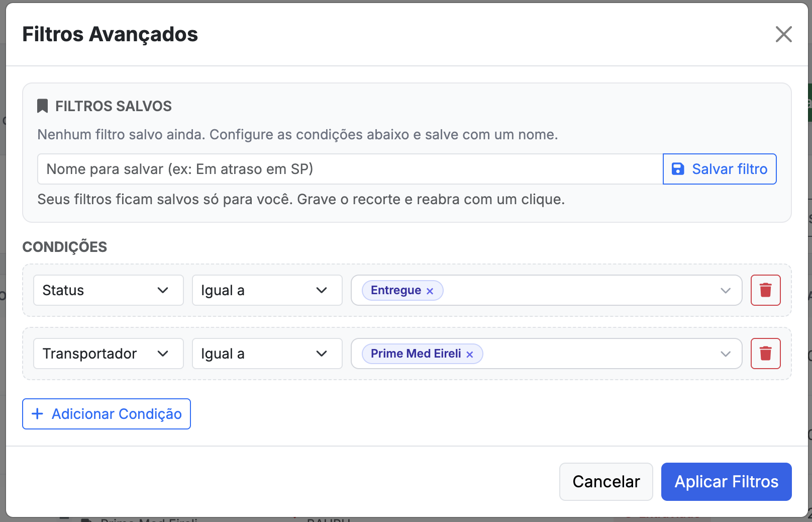The width and height of the screenshot is (812, 522).
Task: Click Salvar filtro button
Action: pyautogui.click(x=720, y=169)
